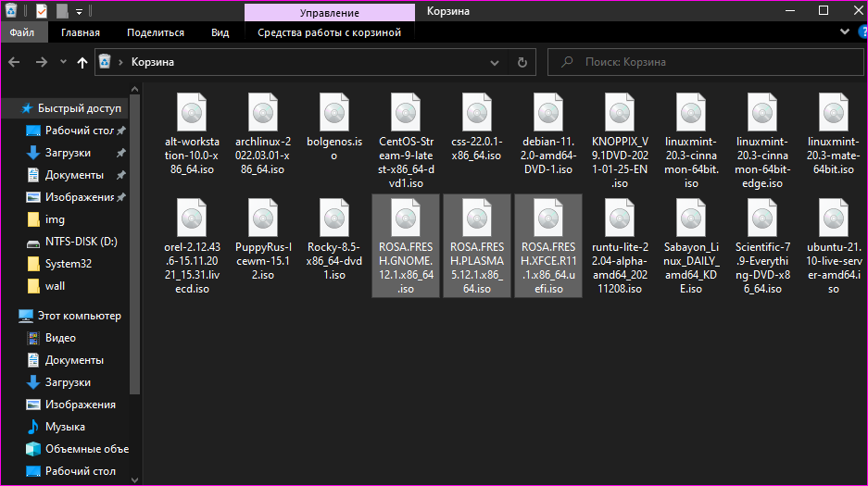Select the Sabayon_Linux_DAILY_amd64_KDE.iso icon
The width and height of the screenshot is (868, 486).
click(x=691, y=218)
